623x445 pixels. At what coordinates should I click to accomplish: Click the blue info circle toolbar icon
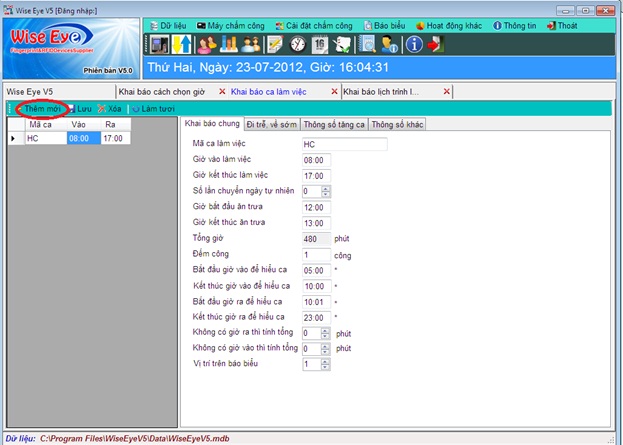(x=413, y=44)
